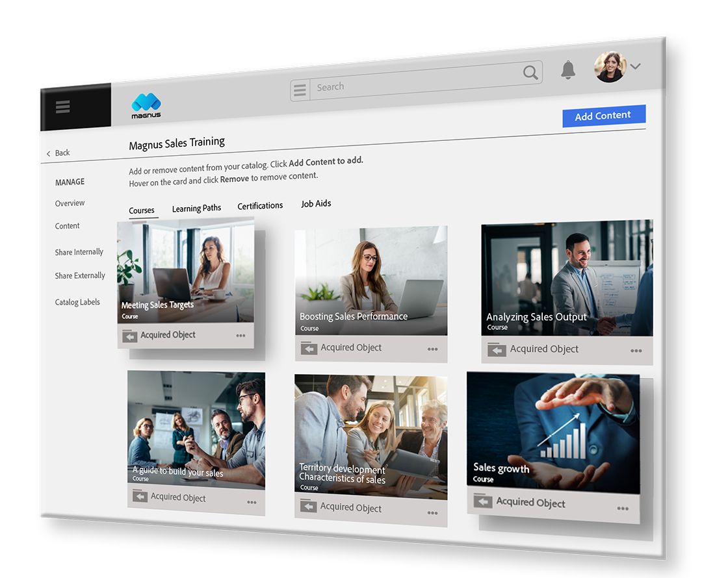728x578 pixels.
Task: Click the search filter list icon
Action: 300,90
